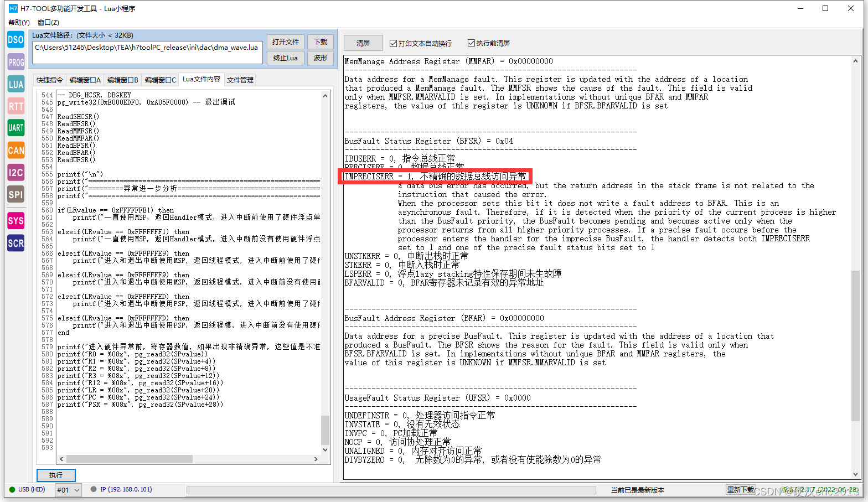Image resolution: width=868 pixels, height=502 pixels.
Task: Open the 帮助(Y) menu
Action: click(19, 22)
